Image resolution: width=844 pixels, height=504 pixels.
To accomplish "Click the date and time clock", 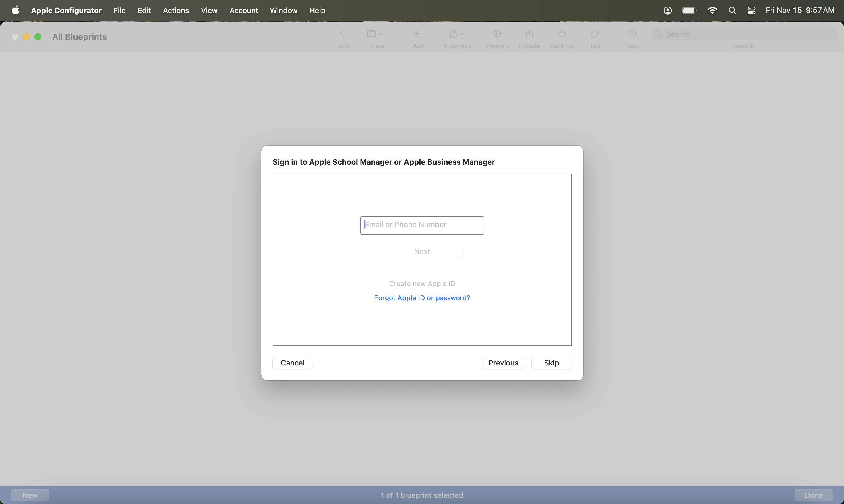I will coord(800,11).
